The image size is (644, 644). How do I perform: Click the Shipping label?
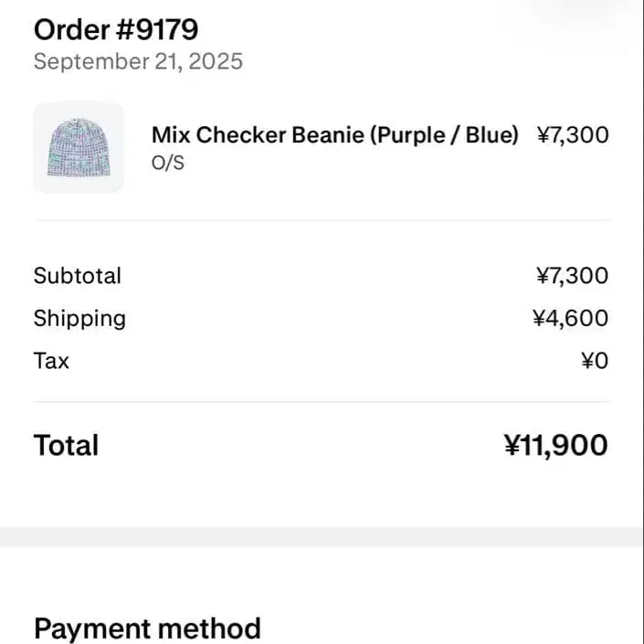pyautogui.click(x=79, y=319)
